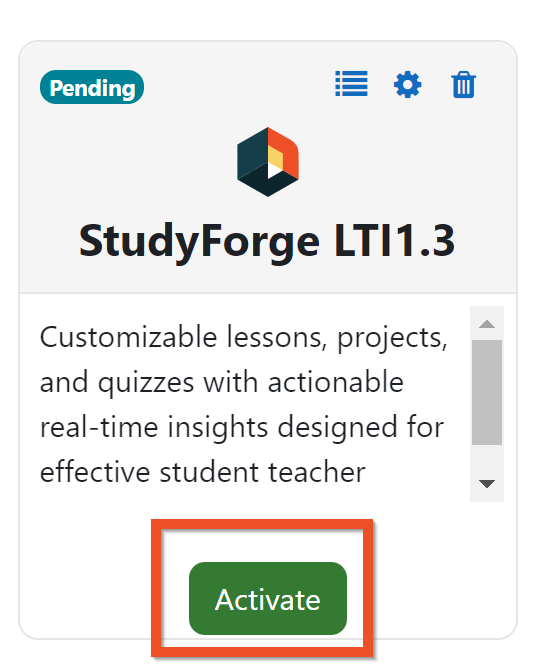The image size is (546, 671).
Task: Click the description scrollbar thumb
Action: pos(487,392)
